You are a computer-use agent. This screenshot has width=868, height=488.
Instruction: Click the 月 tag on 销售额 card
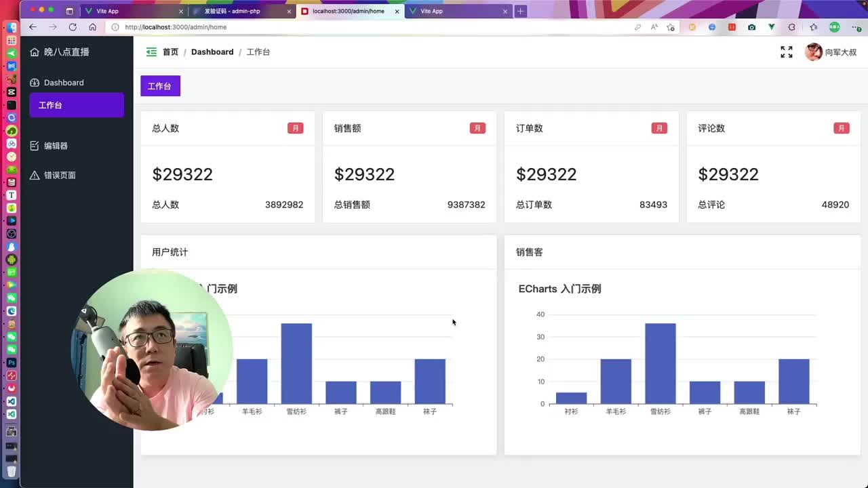(x=477, y=128)
